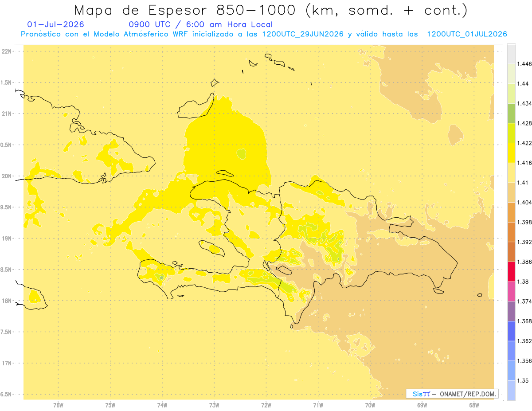
Task: Click the green 1.428–1.434 colorbar segment
Action: click(511, 113)
